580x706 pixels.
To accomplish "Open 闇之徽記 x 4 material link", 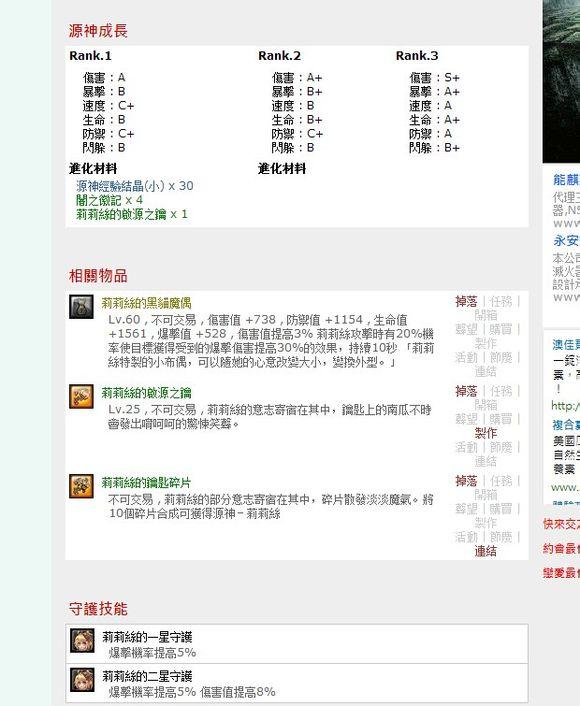I will click(x=109, y=200).
